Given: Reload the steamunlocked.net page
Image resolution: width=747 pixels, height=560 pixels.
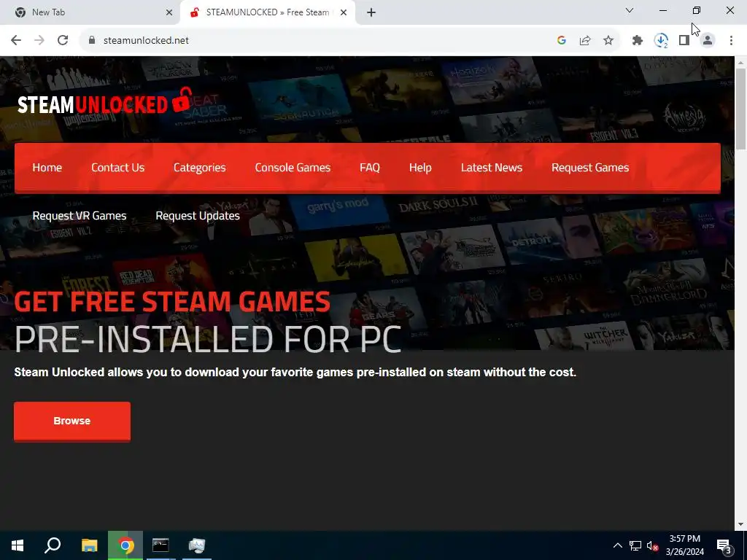Looking at the screenshot, I should (63, 41).
